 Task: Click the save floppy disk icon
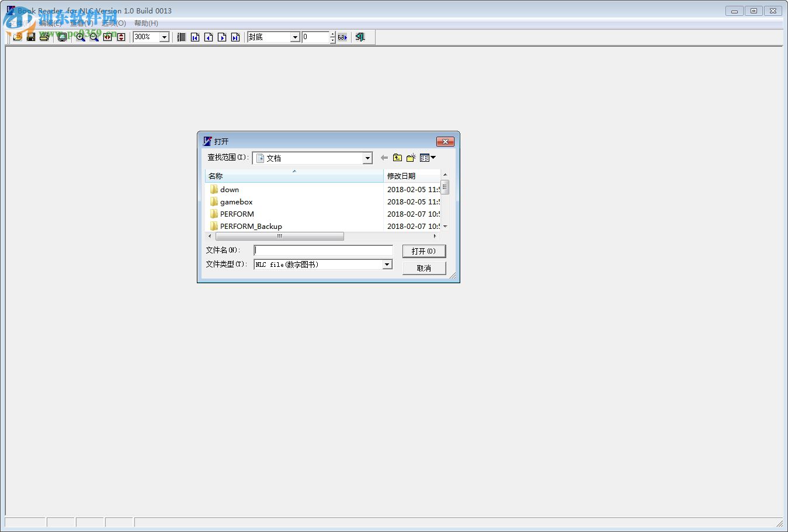pyautogui.click(x=31, y=37)
